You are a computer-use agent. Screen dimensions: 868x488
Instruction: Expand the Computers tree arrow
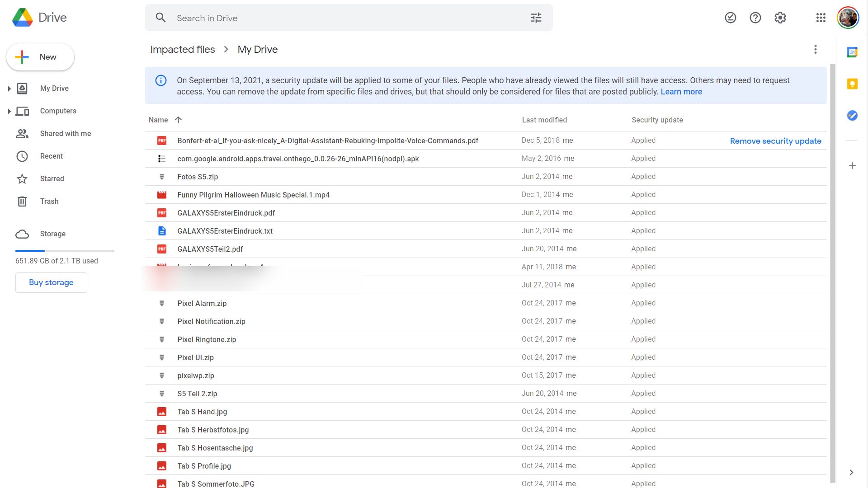click(x=9, y=111)
